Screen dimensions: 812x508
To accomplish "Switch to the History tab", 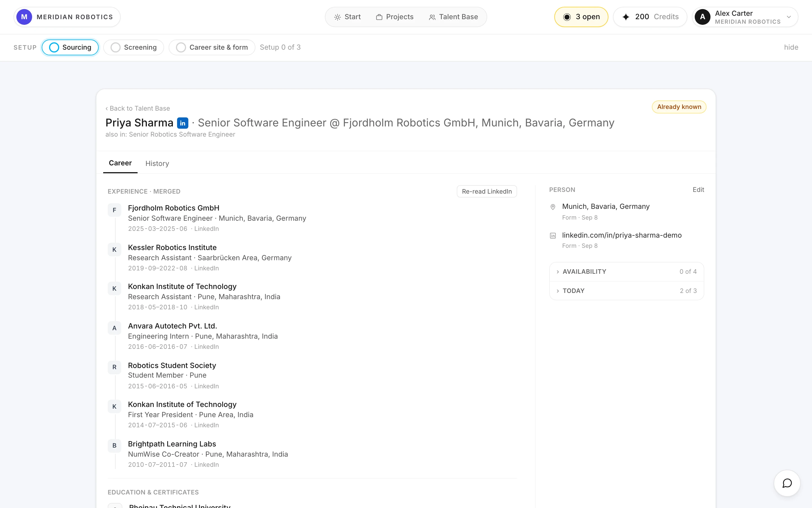I will 157,164.
